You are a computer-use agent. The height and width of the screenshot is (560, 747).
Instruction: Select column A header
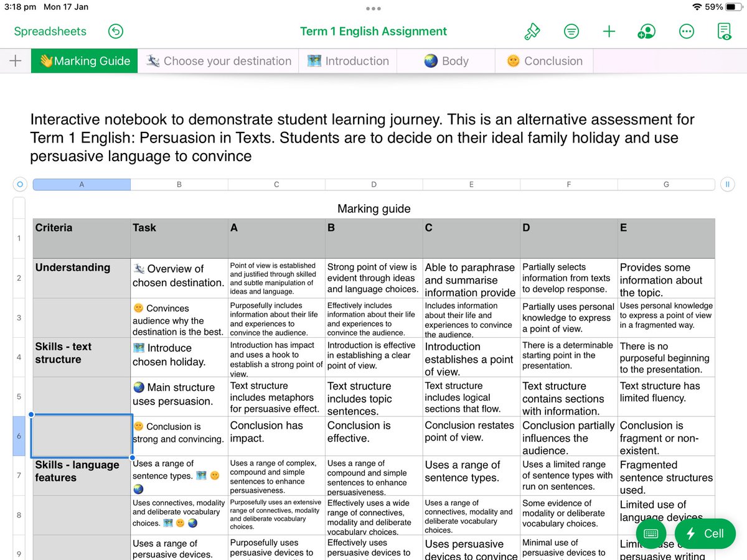click(82, 184)
